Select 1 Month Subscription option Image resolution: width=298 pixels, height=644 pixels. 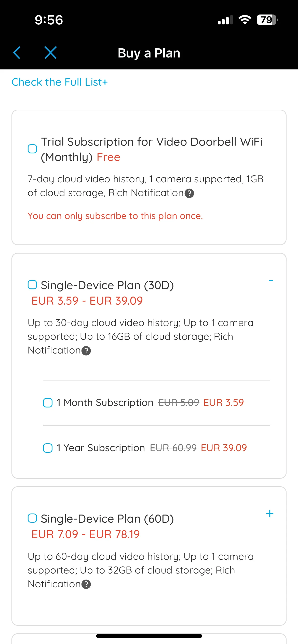48,403
